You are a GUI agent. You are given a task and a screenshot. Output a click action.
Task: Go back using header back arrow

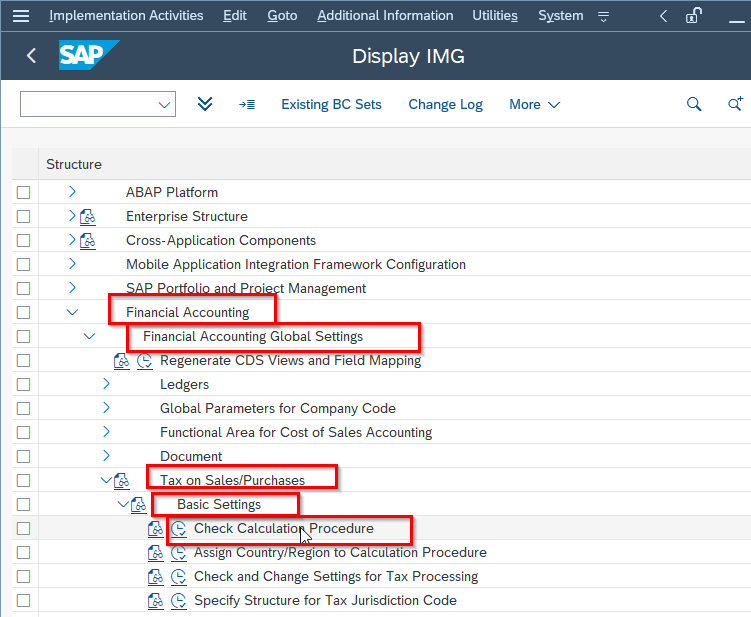[31, 56]
